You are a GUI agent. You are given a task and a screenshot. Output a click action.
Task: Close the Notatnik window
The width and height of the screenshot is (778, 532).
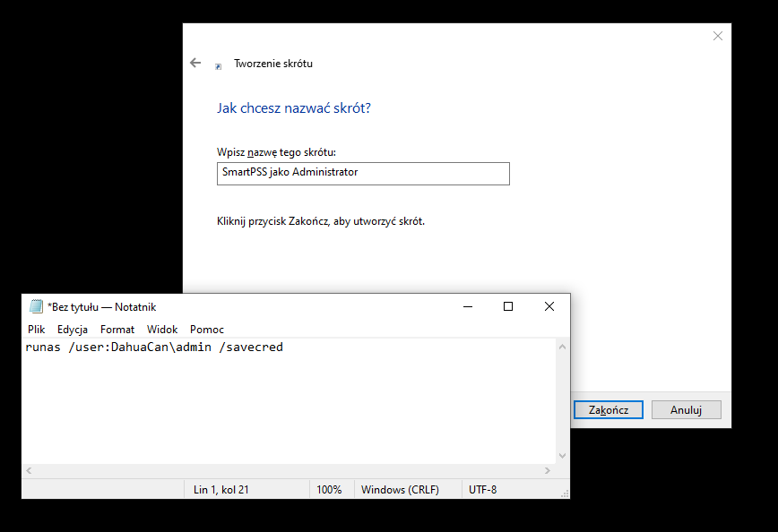(549, 306)
